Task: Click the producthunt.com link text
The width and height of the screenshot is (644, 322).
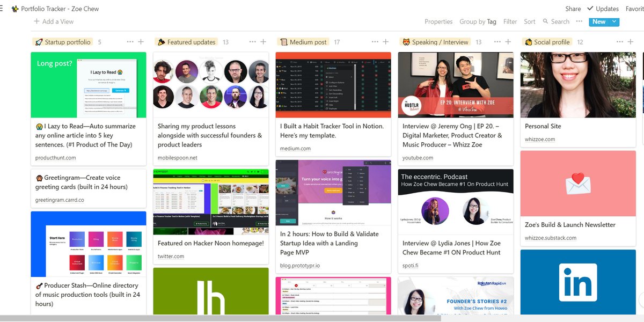Action: [55, 158]
